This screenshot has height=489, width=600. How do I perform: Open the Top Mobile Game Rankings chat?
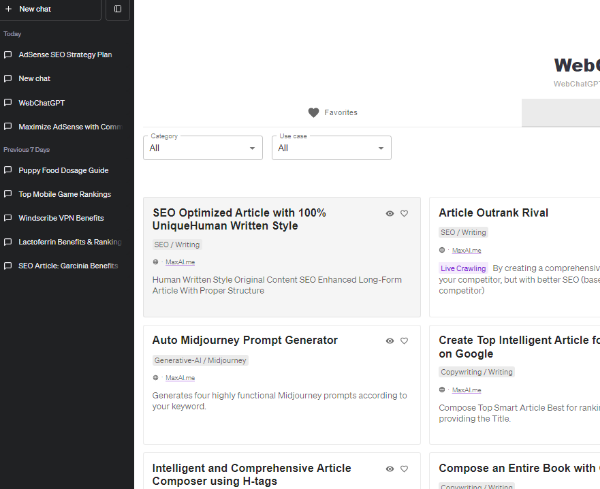coord(65,194)
